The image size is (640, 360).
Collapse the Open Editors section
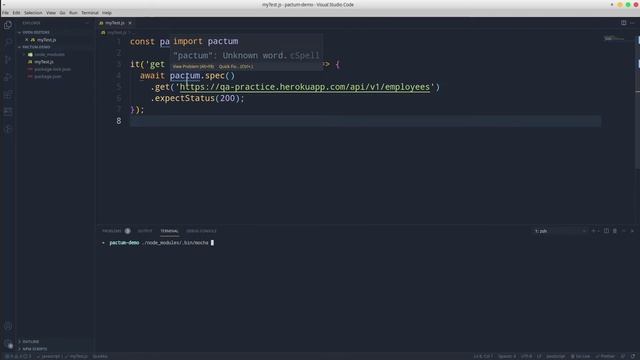(x=36, y=32)
